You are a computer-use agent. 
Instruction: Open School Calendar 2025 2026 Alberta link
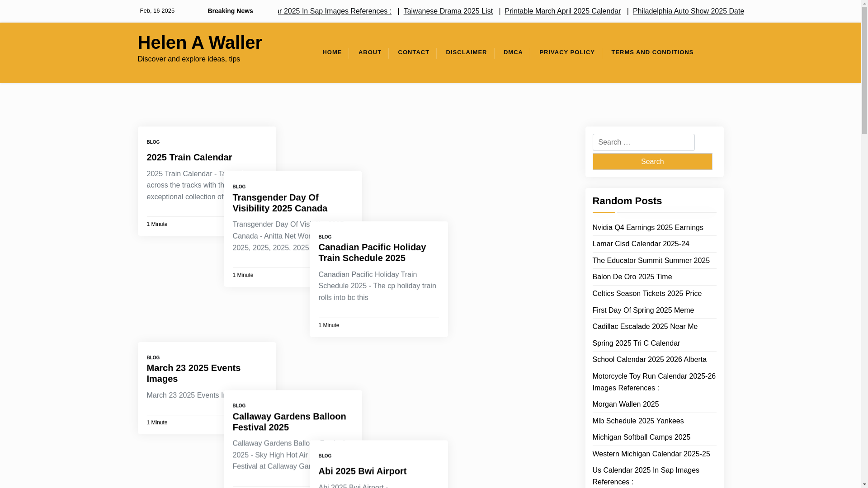click(649, 360)
